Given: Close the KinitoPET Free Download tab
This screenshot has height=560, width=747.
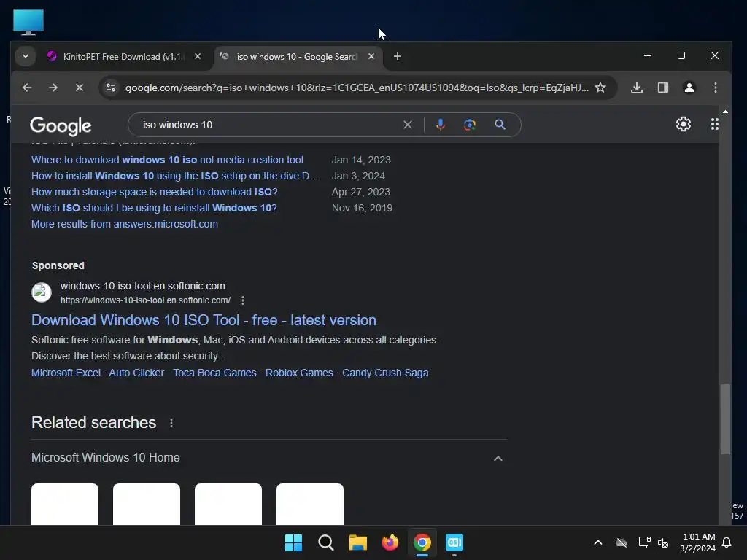Looking at the screenshot, I should coord(198,56).
